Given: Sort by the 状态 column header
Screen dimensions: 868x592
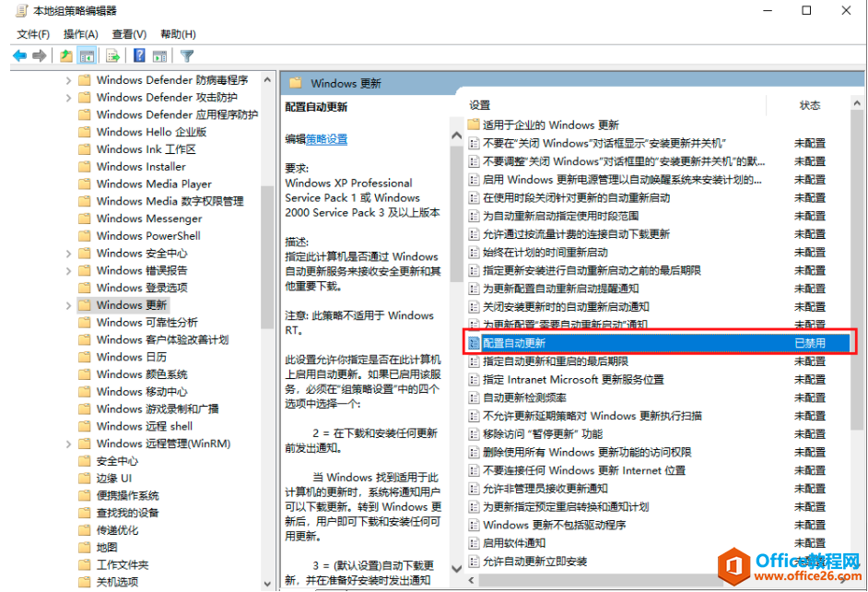Looking at the screenshot, I should click(x=809, y=105).
